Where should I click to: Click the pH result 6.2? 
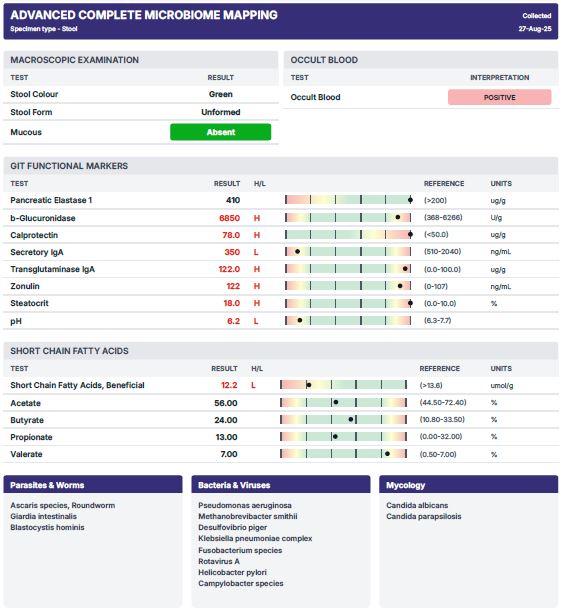point(233,321)
